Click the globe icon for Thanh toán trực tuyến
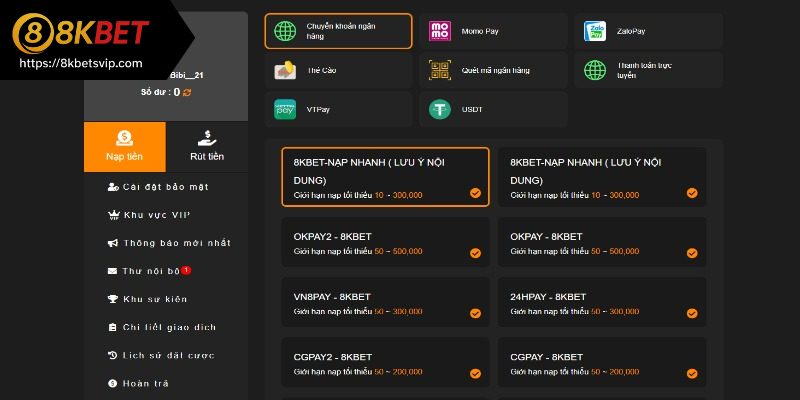 [594, 70]
